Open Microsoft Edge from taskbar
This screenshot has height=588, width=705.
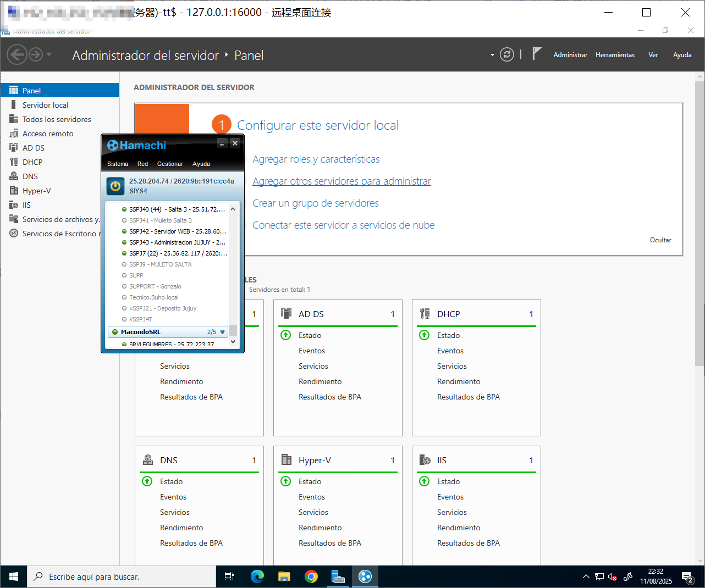point(257,576)
